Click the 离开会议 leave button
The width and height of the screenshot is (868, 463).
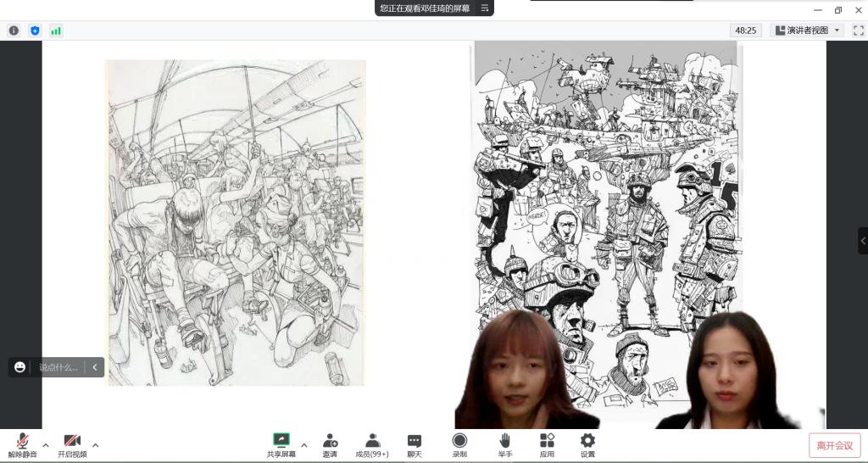pos(834,445)
